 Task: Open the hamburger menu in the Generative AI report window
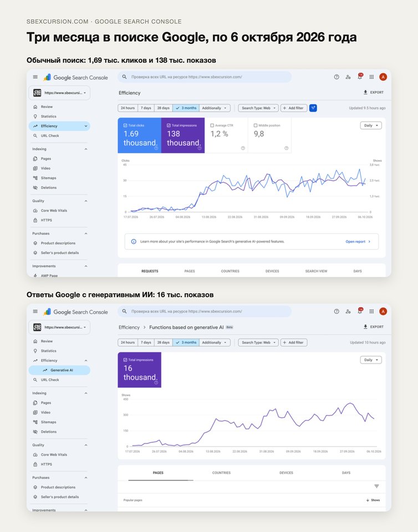pyautogui.click(x=35, y=311)
